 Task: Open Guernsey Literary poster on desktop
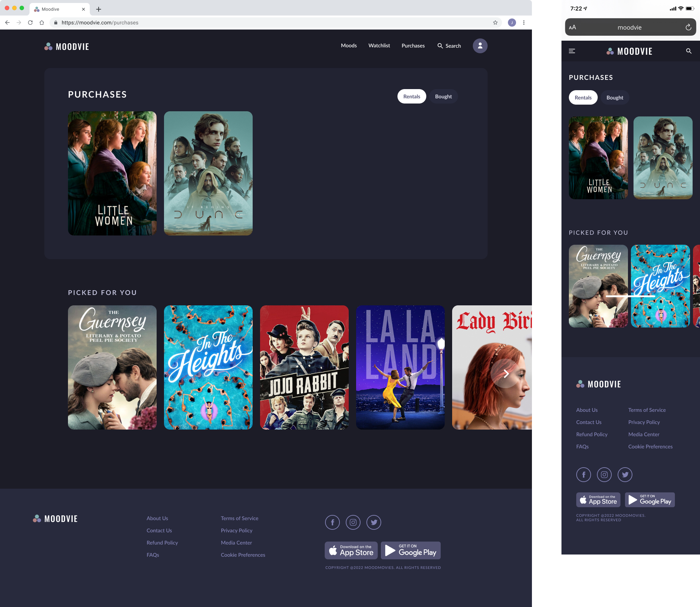[x=112, y=367]
